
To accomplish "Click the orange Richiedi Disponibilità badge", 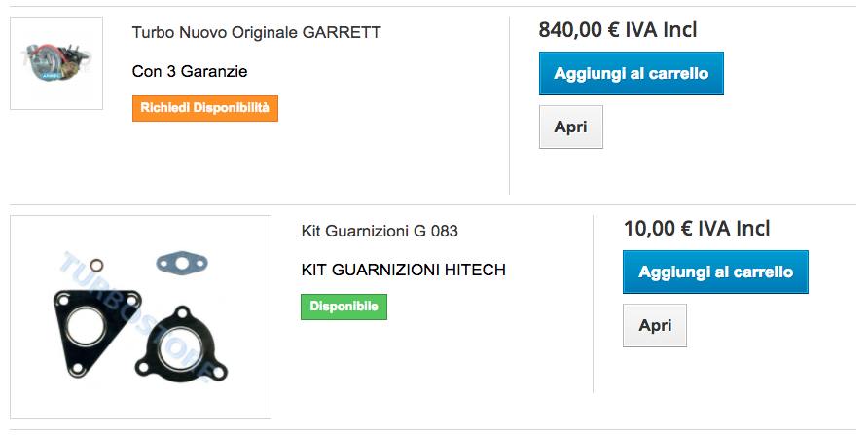I will coord(205,107).
